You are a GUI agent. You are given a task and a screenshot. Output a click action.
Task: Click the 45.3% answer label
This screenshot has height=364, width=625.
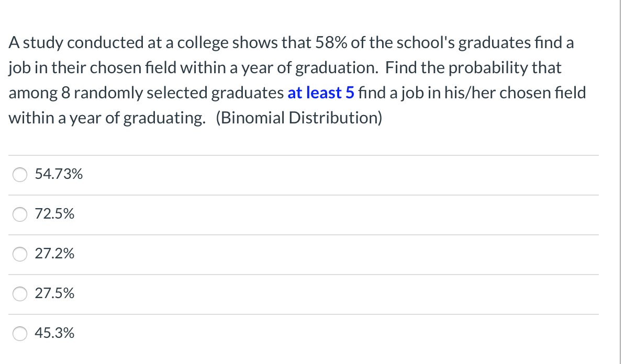point(54,333)
